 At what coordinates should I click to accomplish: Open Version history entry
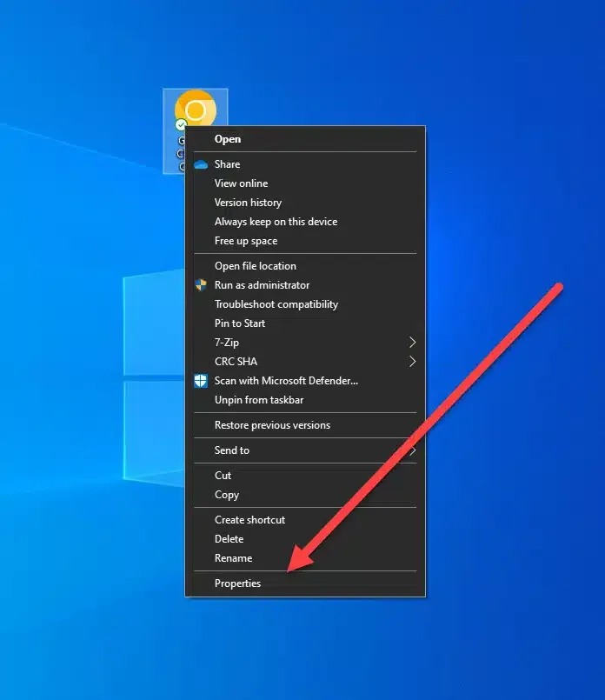pyautogui.click(x=248, y=203)
